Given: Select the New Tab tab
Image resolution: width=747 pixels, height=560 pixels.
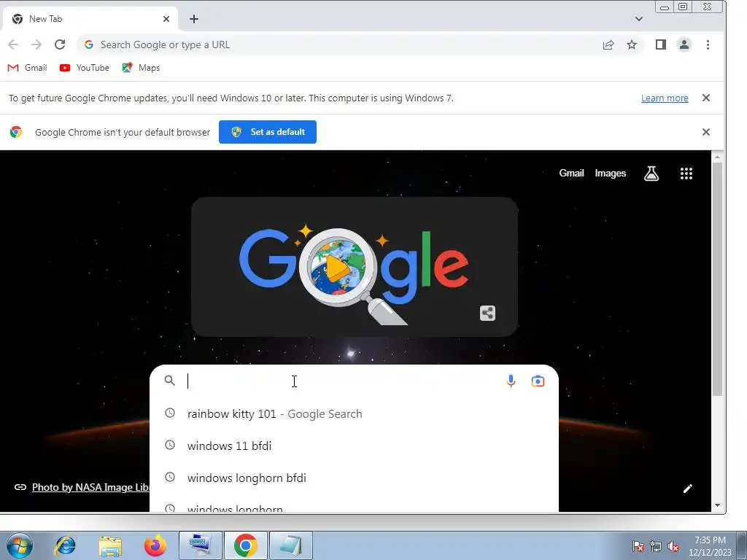Looking at the screenshot, I should (90, 19).
